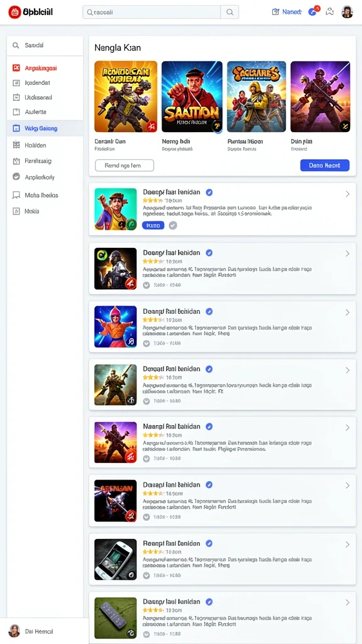Open notifications icon with red badge

tap(314, 11)
